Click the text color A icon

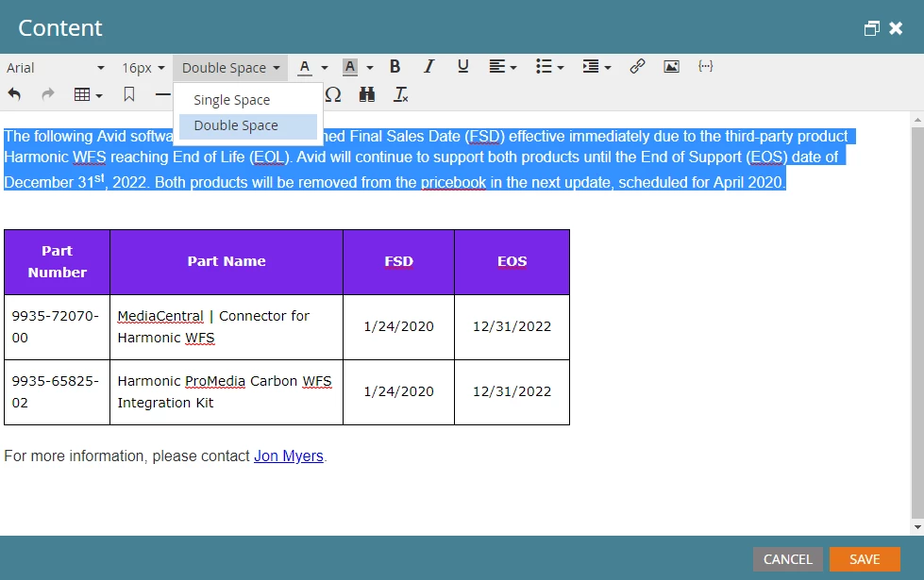click(304, 67)
